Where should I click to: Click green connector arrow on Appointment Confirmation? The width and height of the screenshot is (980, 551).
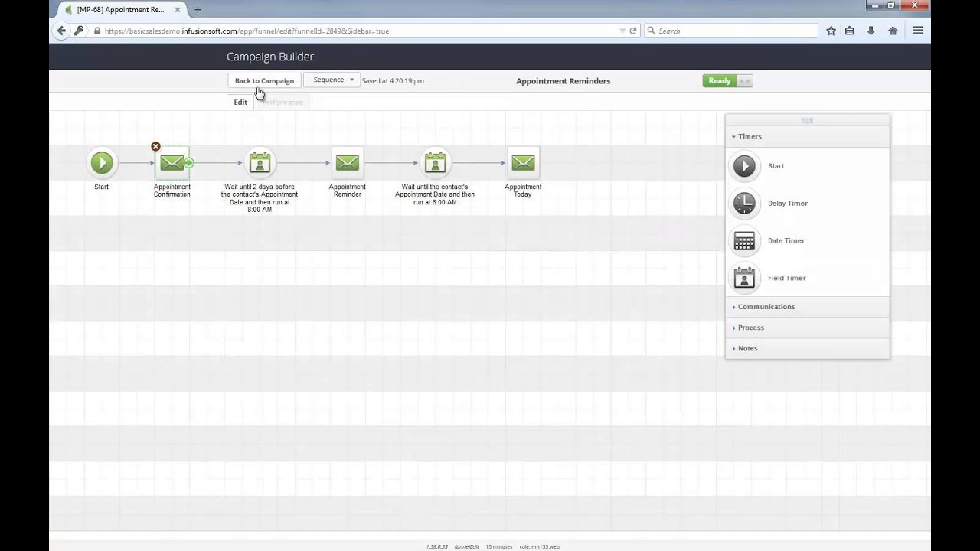point(189,163)
